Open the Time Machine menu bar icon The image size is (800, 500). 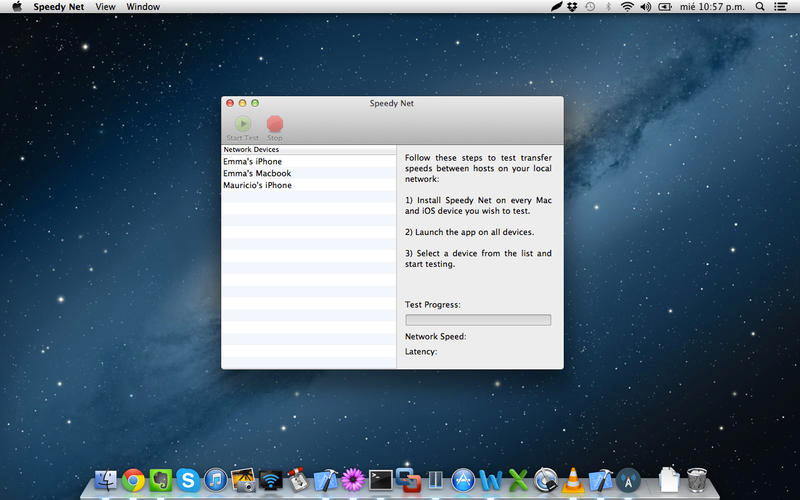[590, 7]
